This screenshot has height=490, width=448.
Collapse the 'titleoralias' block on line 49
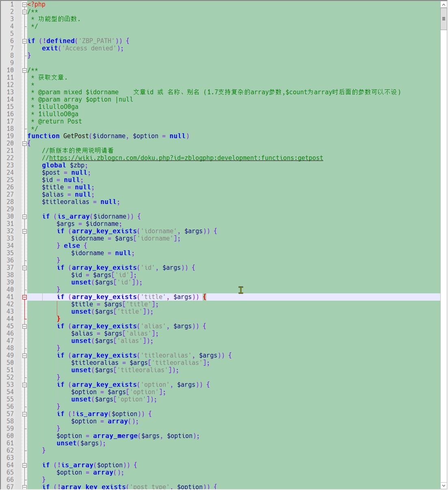24,356
